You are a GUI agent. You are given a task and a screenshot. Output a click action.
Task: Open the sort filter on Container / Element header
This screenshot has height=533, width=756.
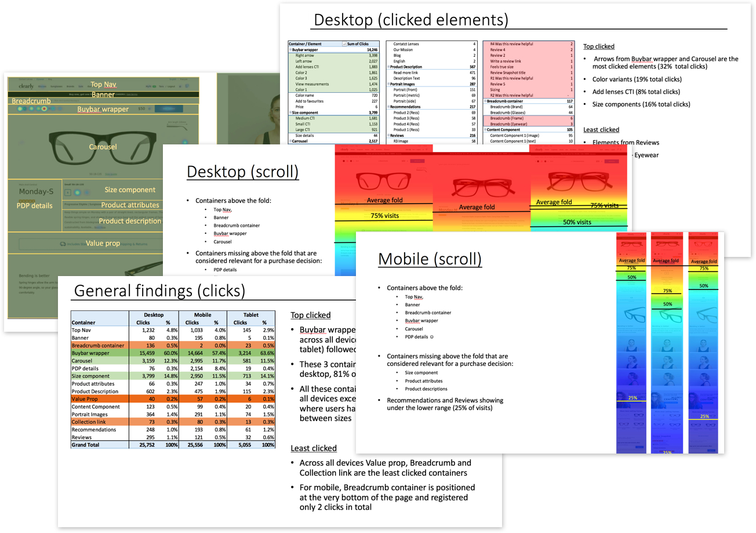tap(344, 44)
